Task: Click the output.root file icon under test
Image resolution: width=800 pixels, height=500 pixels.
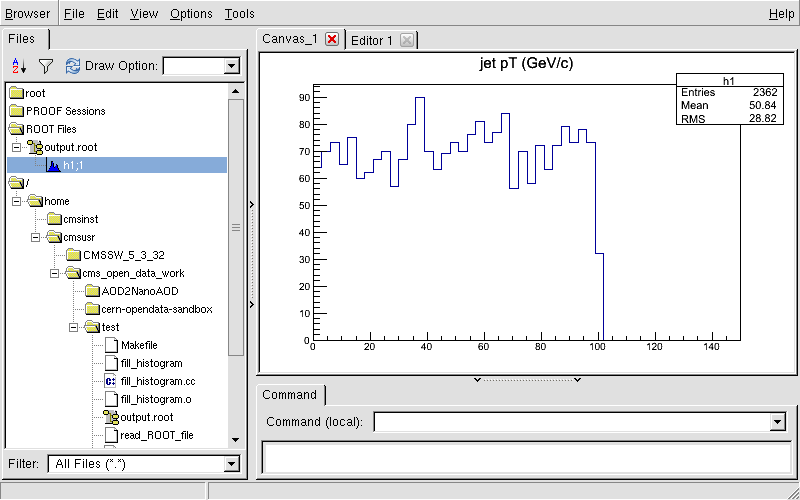Action: coord(111,417)
